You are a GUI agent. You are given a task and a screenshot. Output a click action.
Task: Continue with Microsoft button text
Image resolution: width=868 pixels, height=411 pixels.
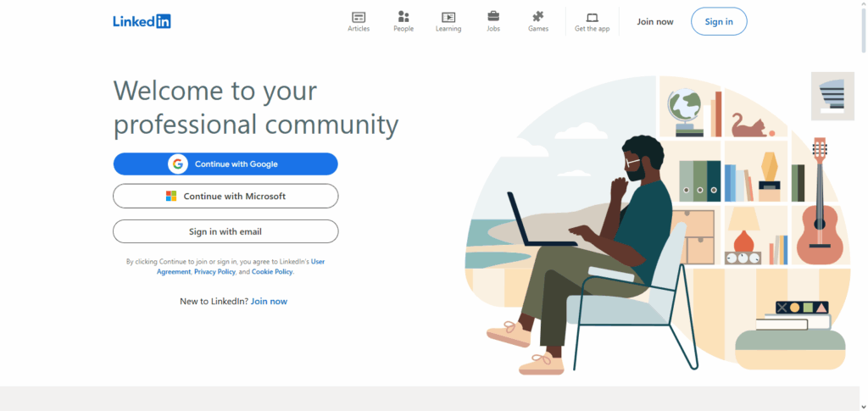coord(235,196)
